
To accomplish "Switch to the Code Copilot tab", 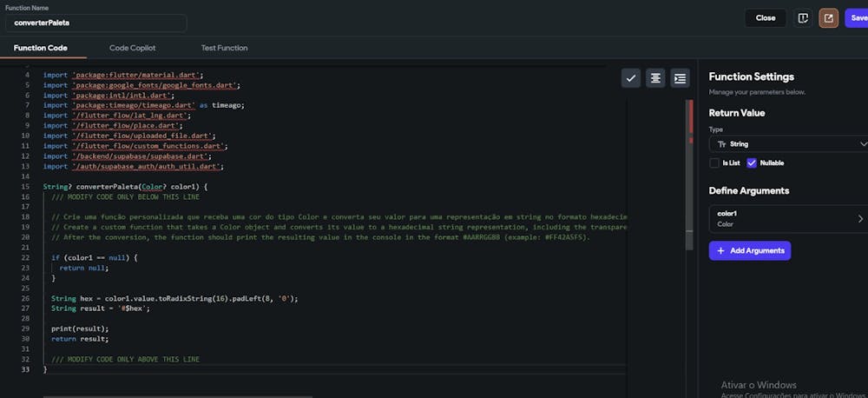I will (132, 48).
